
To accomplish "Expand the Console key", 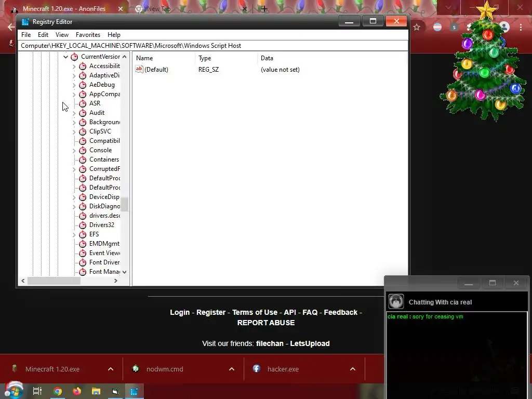I will (x=74, y=150).
